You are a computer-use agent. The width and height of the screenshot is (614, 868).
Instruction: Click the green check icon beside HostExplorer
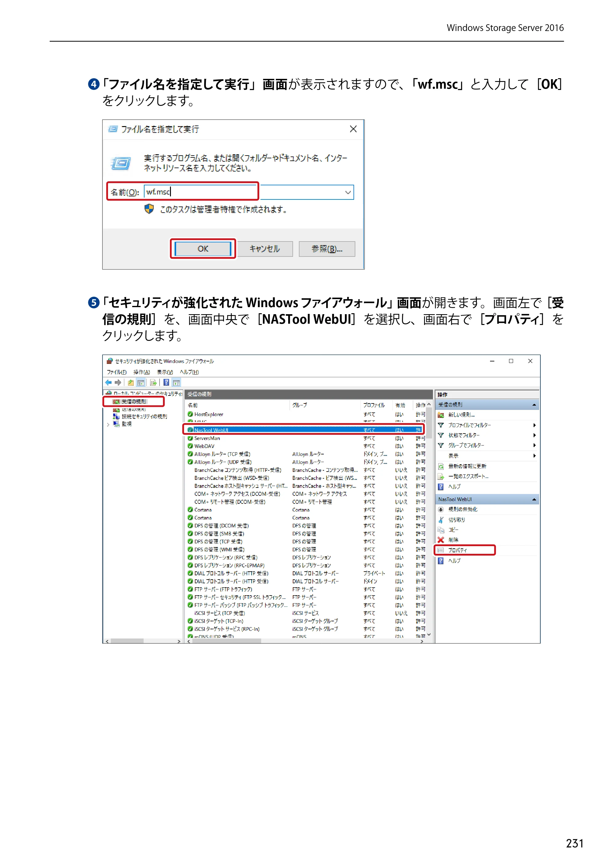[190, 414]
